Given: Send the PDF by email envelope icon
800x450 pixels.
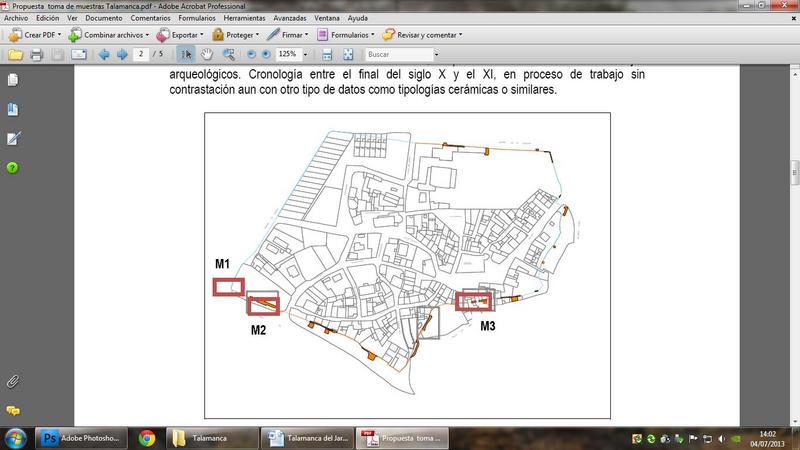Looking at the screenshot, I should pyautogui.click(x=79, y=54).
